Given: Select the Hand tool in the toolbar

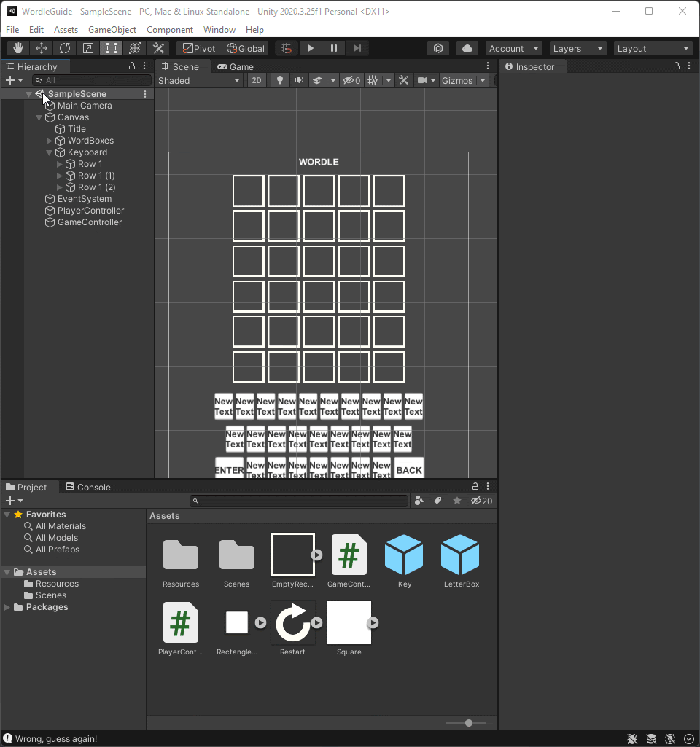Looking at the screenshot, I should [17, 48].
